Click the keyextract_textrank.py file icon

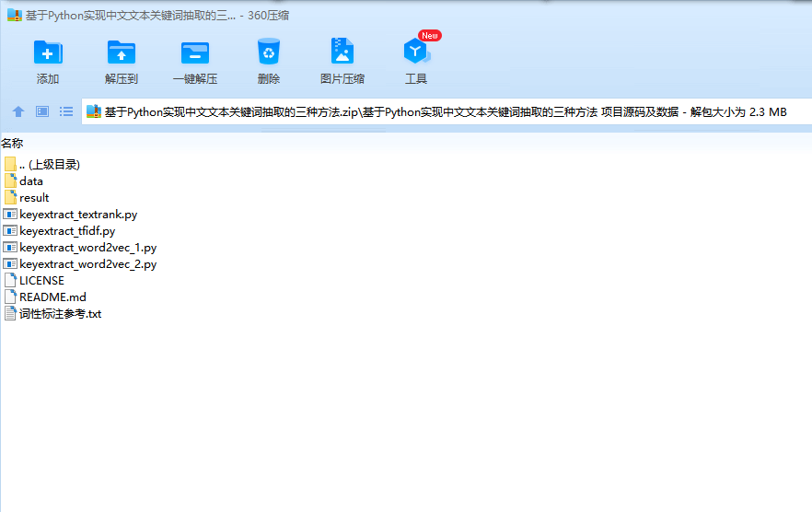pyautogui.click(x=10, y=214)
